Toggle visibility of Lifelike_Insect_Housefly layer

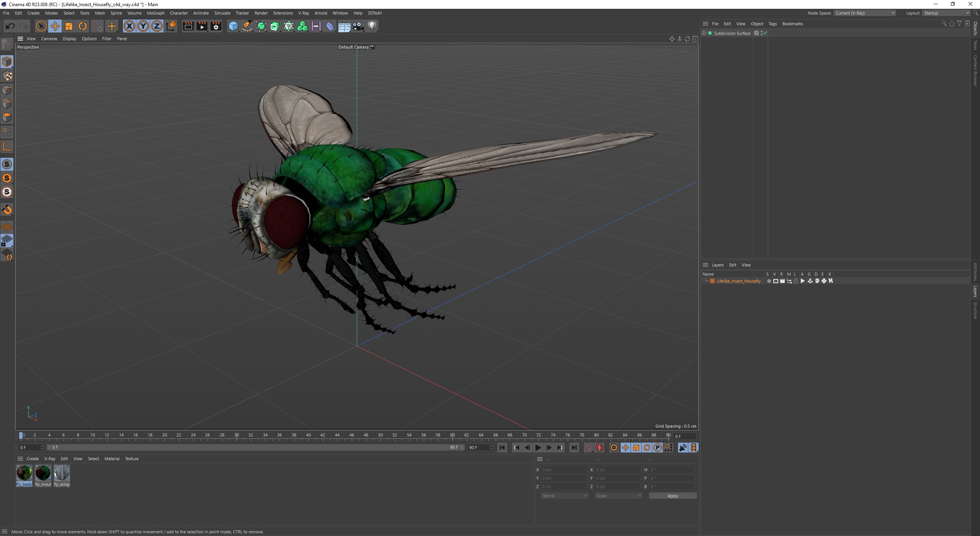(776, 281)
